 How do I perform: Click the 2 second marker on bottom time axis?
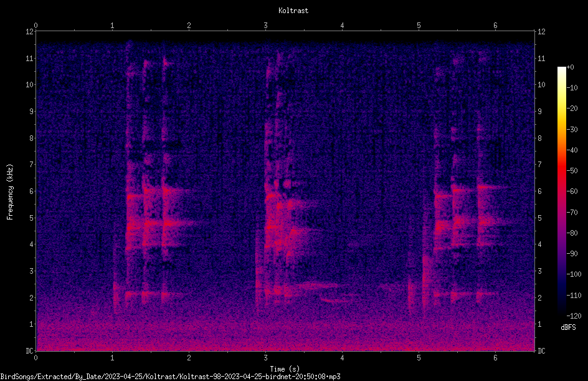click(x=189, y=358)
